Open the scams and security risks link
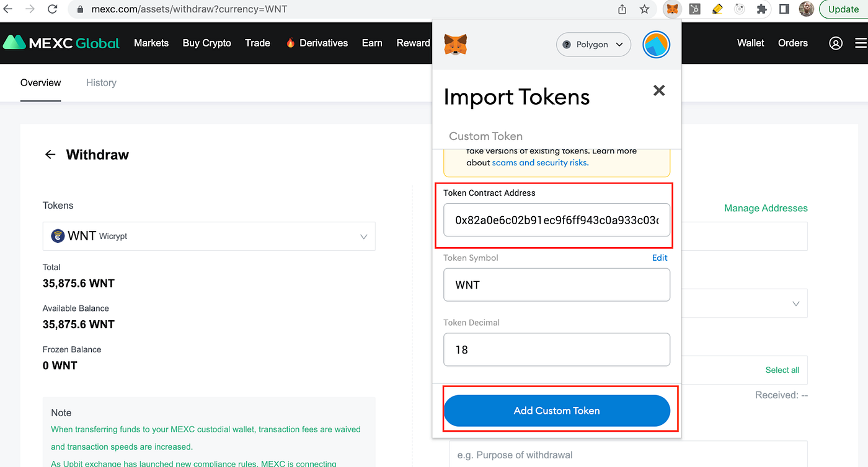 click(540, 163)
